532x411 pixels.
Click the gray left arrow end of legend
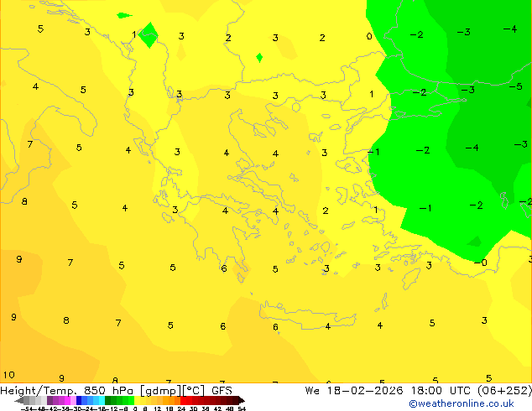click(x=18, y=401)
